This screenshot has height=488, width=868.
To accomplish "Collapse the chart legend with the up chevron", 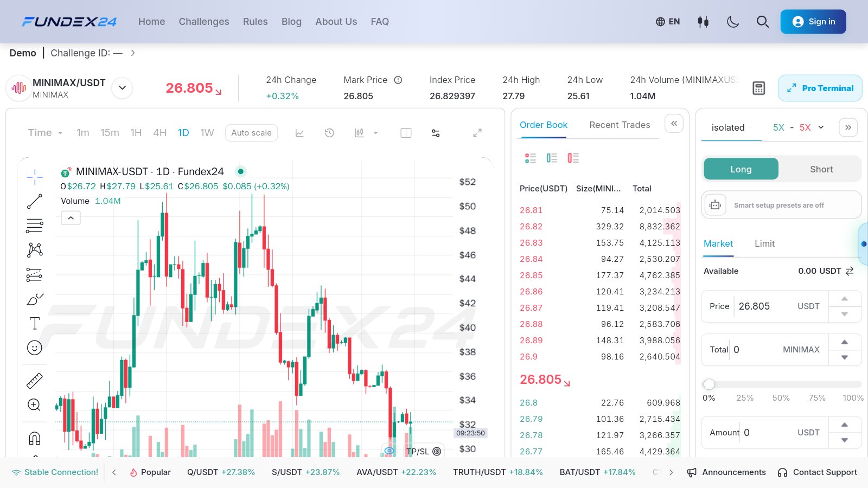I will [x=71, y=218].
